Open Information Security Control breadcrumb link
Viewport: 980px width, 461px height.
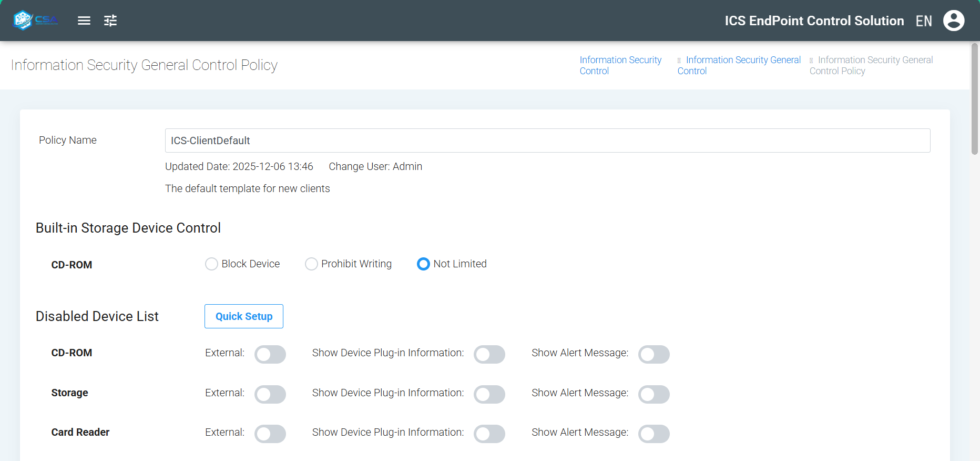tap(620, 65)
